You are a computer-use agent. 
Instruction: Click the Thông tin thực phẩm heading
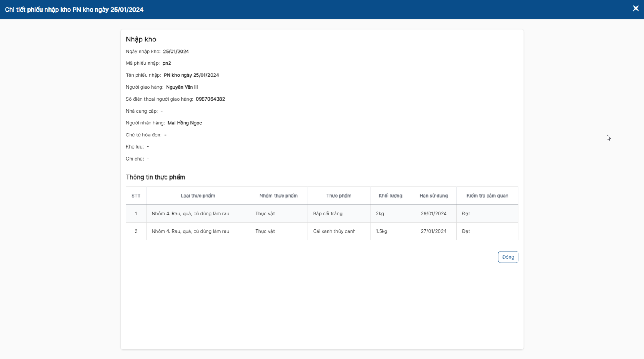(155, 177)
